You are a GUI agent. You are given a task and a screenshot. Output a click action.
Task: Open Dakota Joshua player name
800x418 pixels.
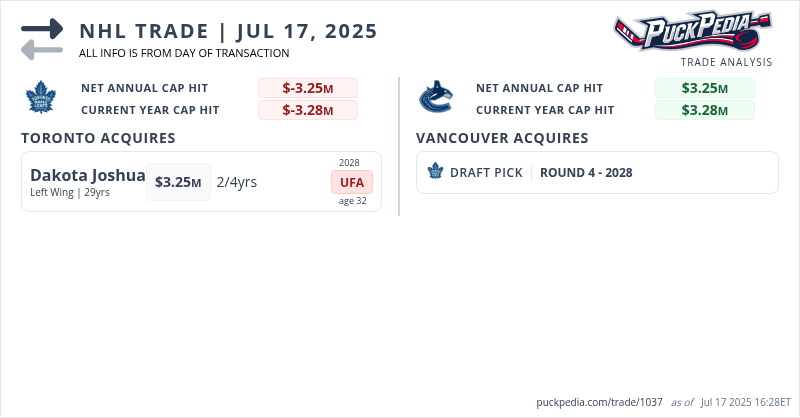click(88, 176)
